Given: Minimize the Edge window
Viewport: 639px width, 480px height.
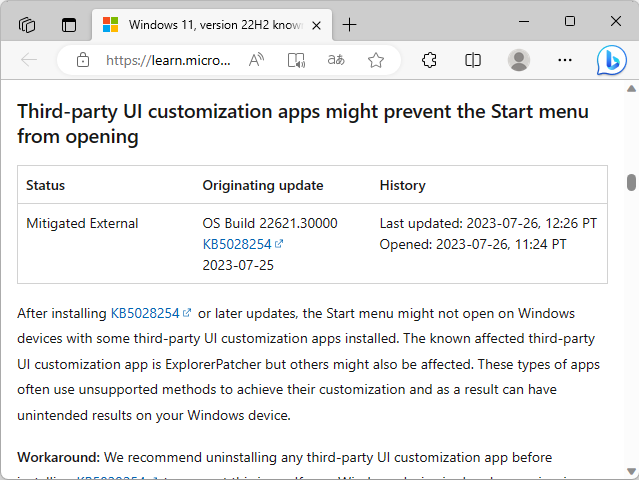Looking at the screenshot, I should [x=524, y=21].
